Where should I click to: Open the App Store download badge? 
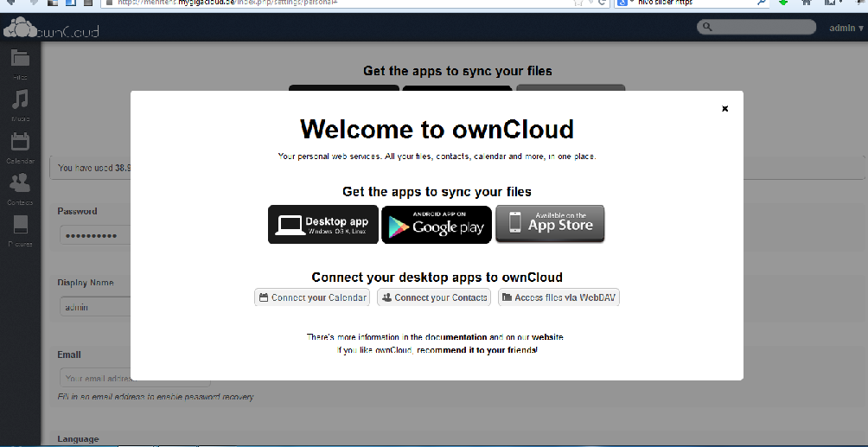(x=550, y=223)
